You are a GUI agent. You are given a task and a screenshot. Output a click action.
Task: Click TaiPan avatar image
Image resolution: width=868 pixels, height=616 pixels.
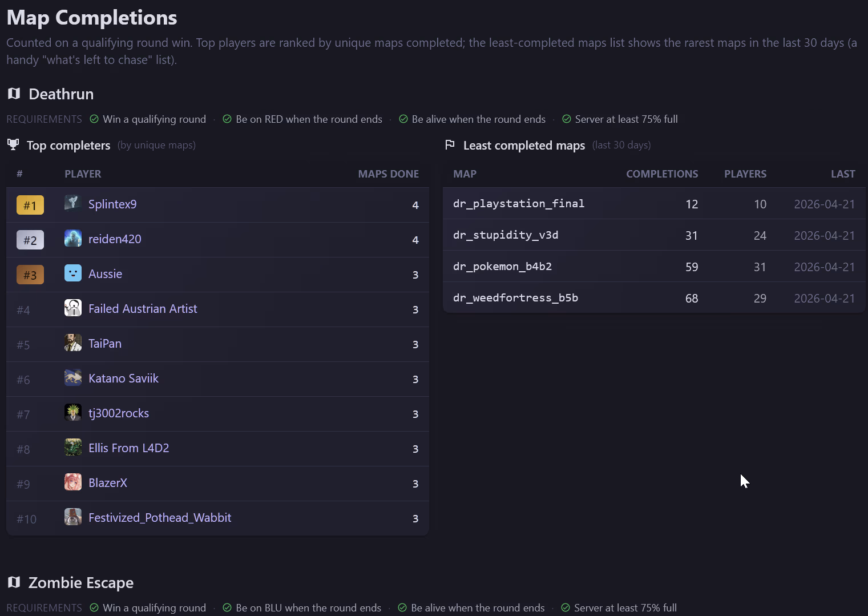click(x=73, y=343)
